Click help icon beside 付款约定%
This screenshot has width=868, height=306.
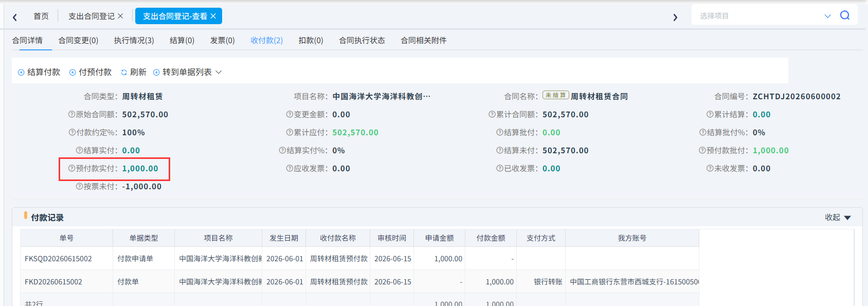point(73,133)
